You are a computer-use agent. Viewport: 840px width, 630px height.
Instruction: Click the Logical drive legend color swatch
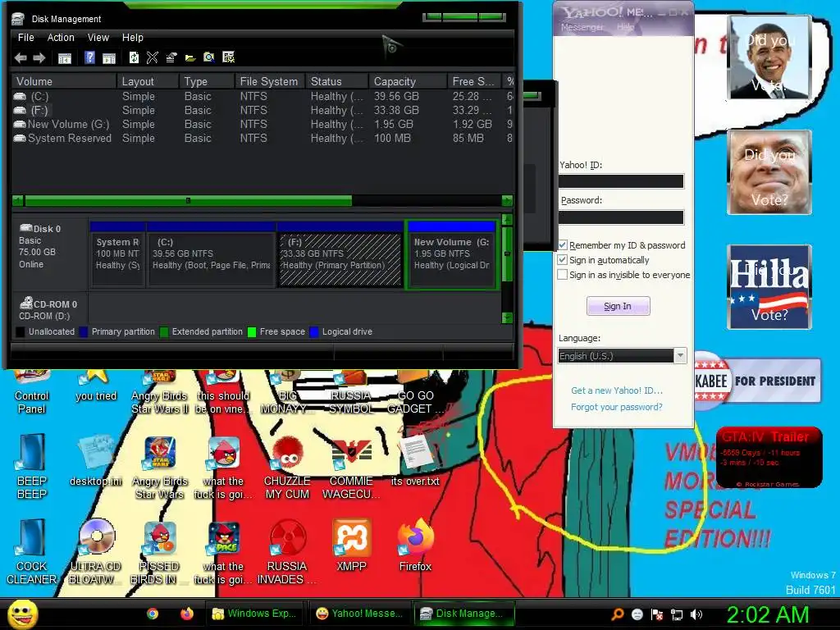(314, 331)
